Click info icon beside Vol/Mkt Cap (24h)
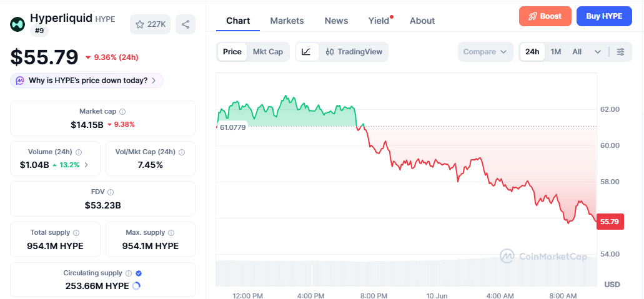The image size is (644, 299). [x=182, y=152]
